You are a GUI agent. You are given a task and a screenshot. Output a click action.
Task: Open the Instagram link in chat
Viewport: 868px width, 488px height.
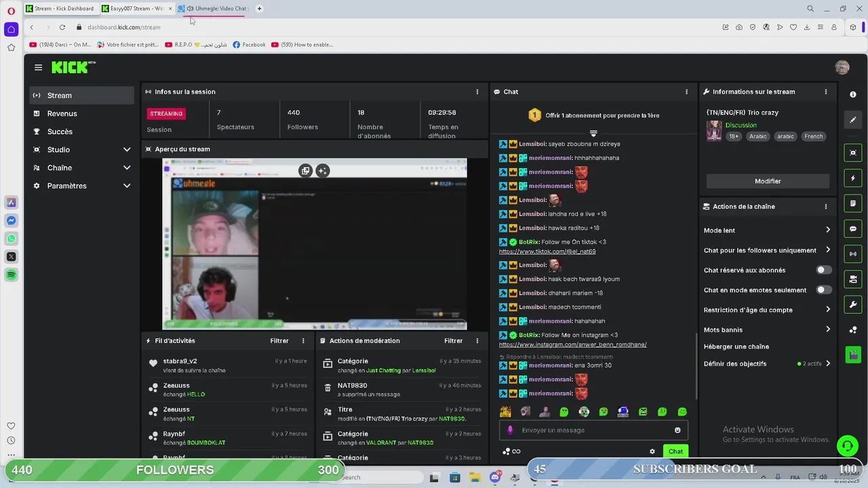pyautogui.click(x=572, y=344)
